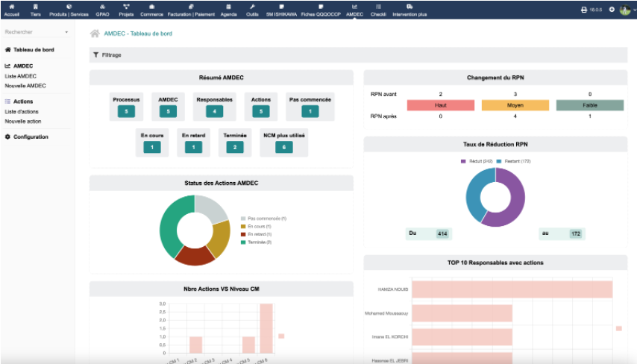Open the Agenda calendar icon

[x=228, y=7]
